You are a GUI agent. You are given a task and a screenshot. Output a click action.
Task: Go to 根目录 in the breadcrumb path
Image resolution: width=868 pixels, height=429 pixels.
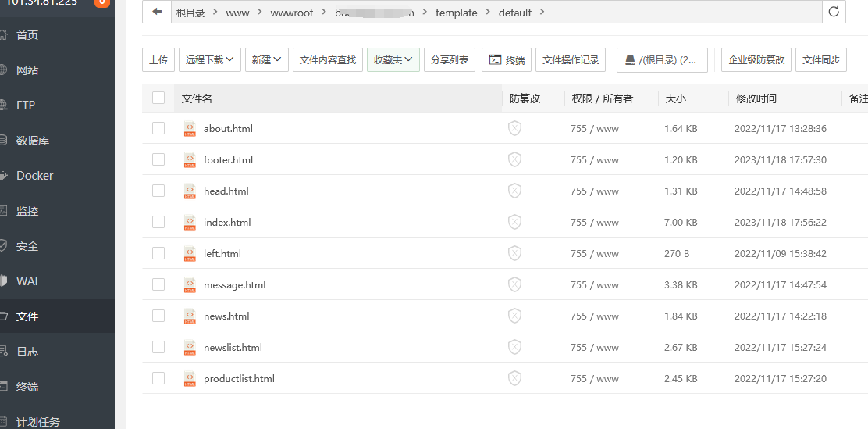tap(190, 13)
